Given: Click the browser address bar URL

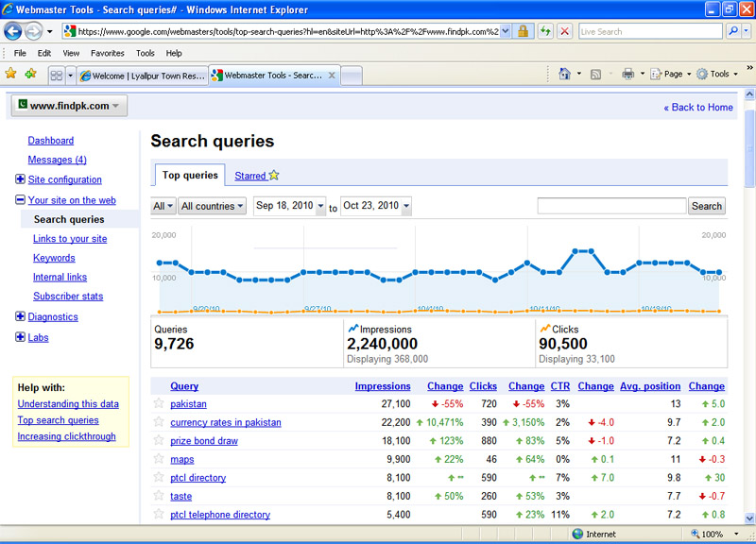Looking at the screenshot, I should [x=288, y=32].
